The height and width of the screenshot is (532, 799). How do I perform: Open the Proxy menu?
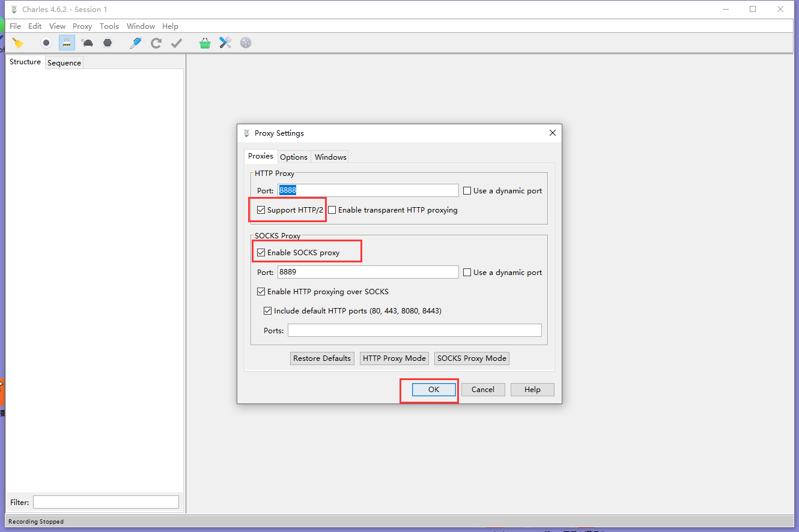click(82, 26)
